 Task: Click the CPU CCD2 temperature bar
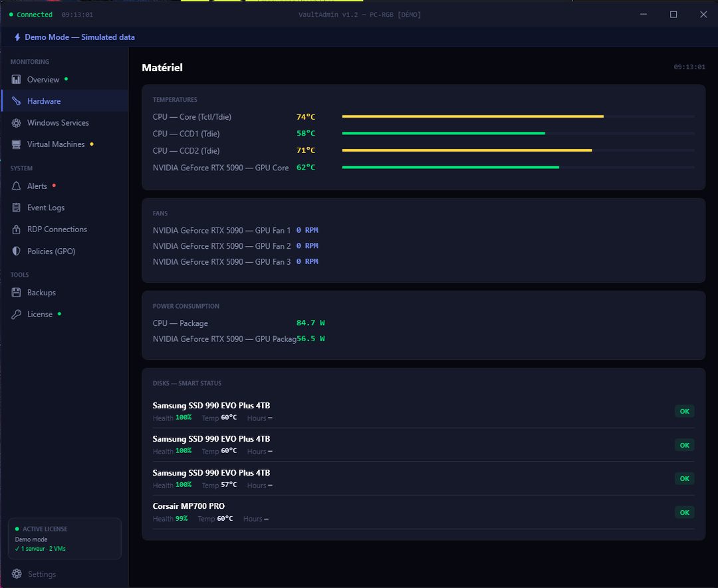coord(518,150)
